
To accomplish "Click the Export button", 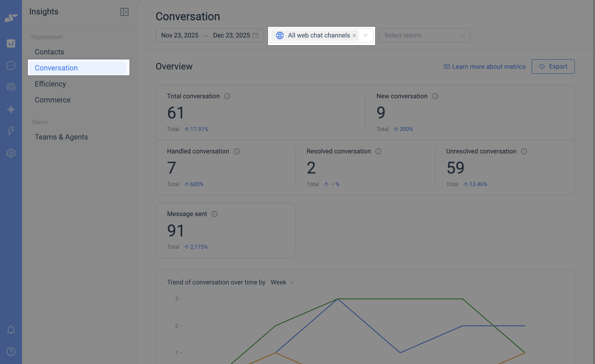I will click(x=553, y=67).
